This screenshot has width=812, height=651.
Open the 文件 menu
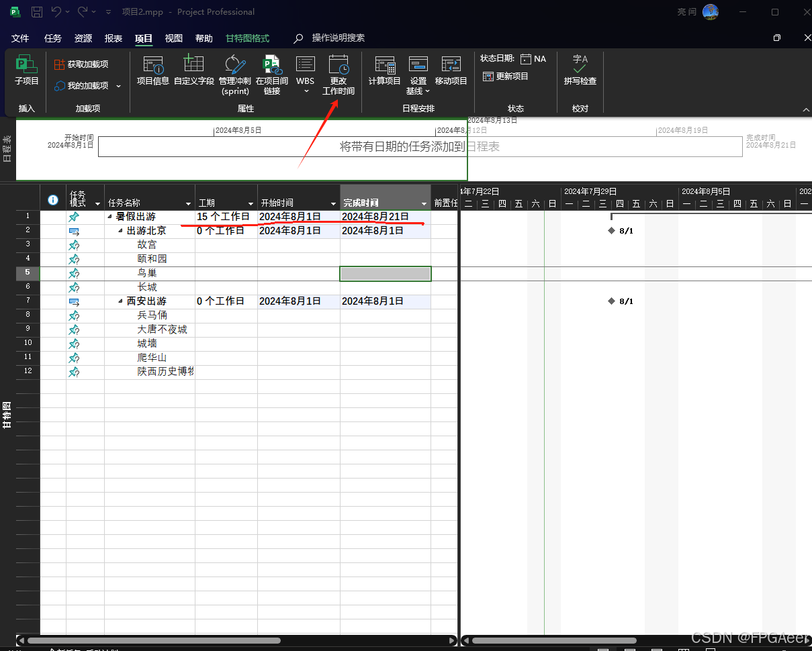tap(20, 38)
